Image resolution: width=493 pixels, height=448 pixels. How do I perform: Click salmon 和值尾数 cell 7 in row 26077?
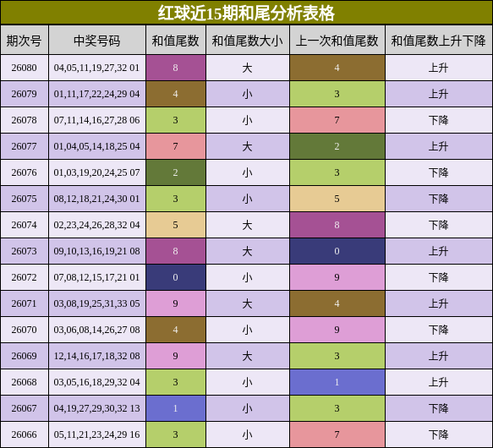(x=176, y=146)
